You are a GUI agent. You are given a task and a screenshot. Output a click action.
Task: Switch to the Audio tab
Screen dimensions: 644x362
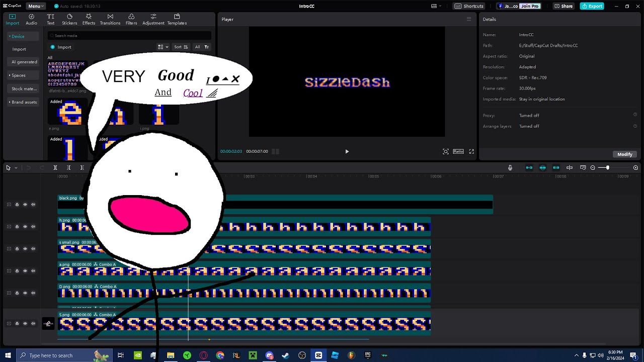pos(31,20)
